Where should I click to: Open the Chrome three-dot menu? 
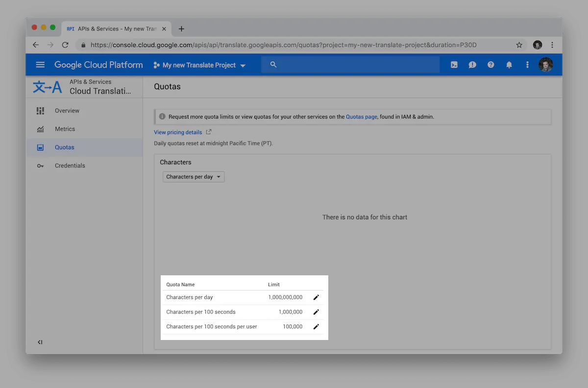coord(552,45)
